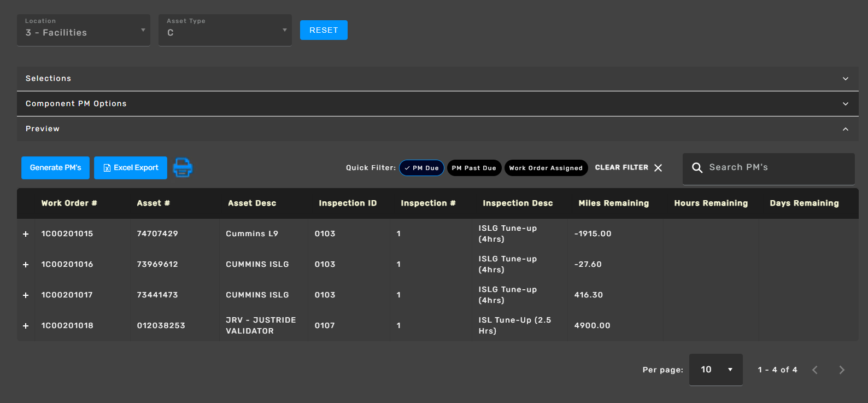Expand row for work order 1C00201015
Viewport: 868px width, 403px height.
(x=26, y=234)
